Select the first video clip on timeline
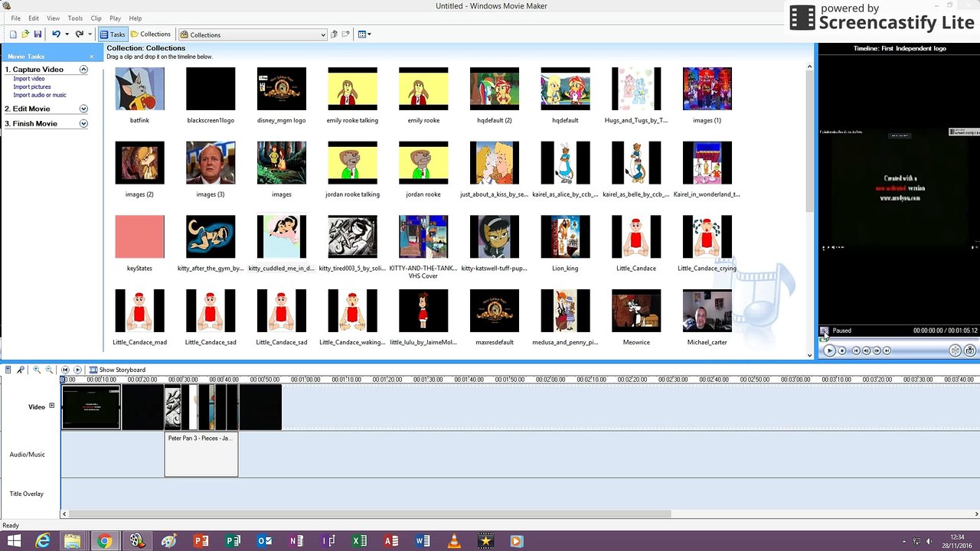 tap(91, 407)
